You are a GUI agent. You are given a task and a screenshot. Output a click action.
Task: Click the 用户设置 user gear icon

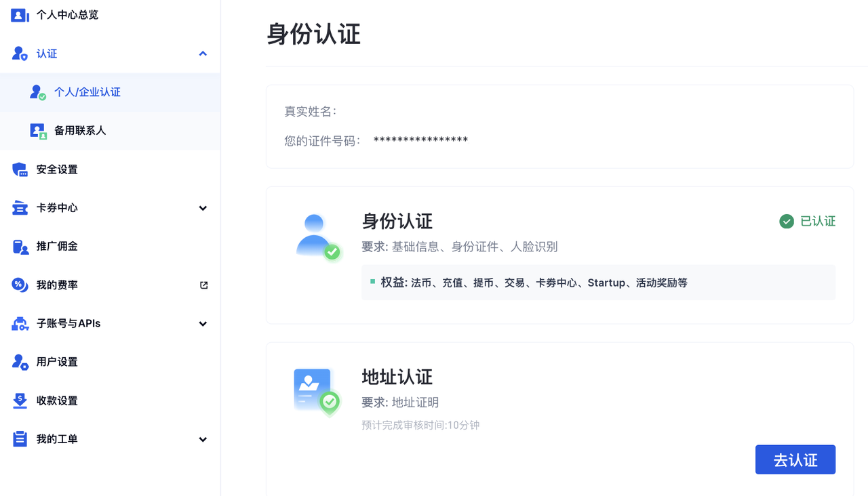pyautogui.click(x=20, y=363)
